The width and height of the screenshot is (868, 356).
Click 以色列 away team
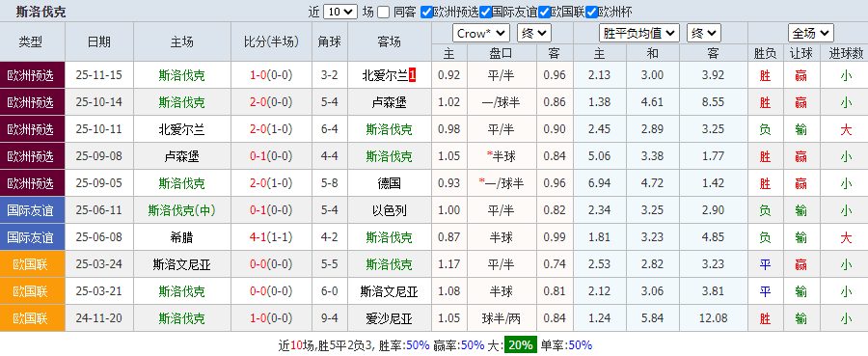pyautogui.click(x=390, y=210)
